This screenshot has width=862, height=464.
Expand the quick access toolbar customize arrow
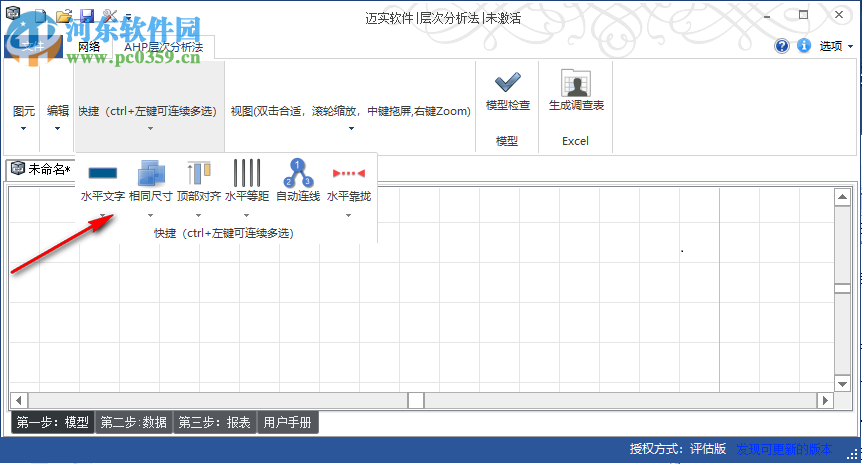pos(128,16)
